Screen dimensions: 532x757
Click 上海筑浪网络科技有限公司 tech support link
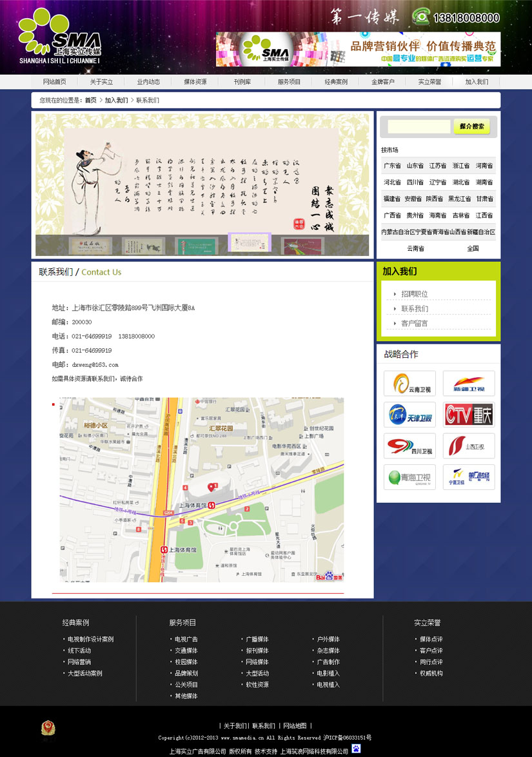click(x=314, y=752)
